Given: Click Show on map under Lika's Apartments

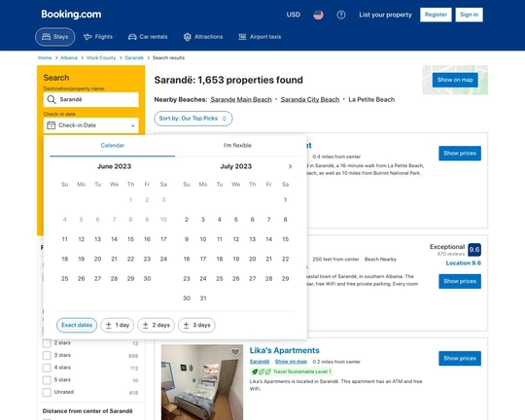Looking at the screenshot, I should (291, 362).
